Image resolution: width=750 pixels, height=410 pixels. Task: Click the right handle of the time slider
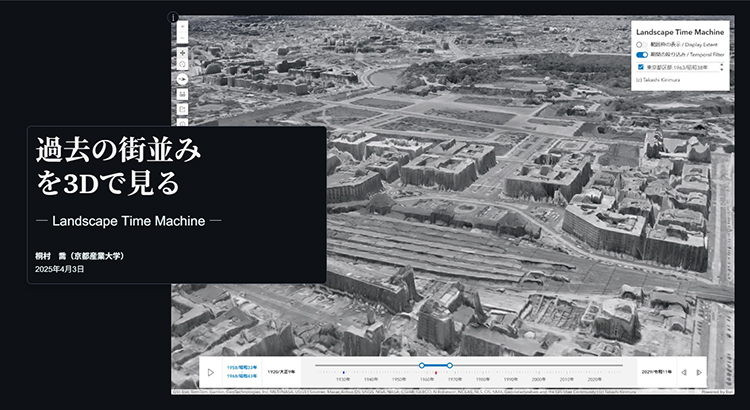[450, 365]
